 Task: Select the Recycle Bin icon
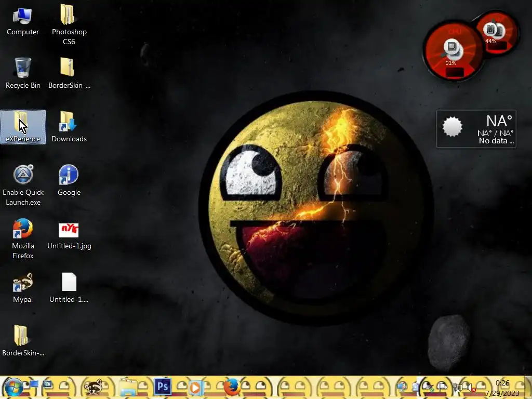click(23, 73)
